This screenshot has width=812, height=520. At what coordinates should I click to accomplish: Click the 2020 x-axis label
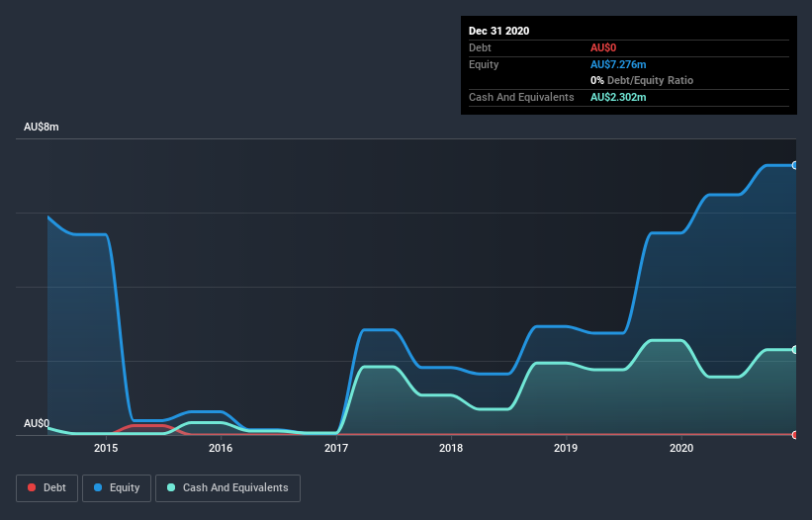click(681, 448)
